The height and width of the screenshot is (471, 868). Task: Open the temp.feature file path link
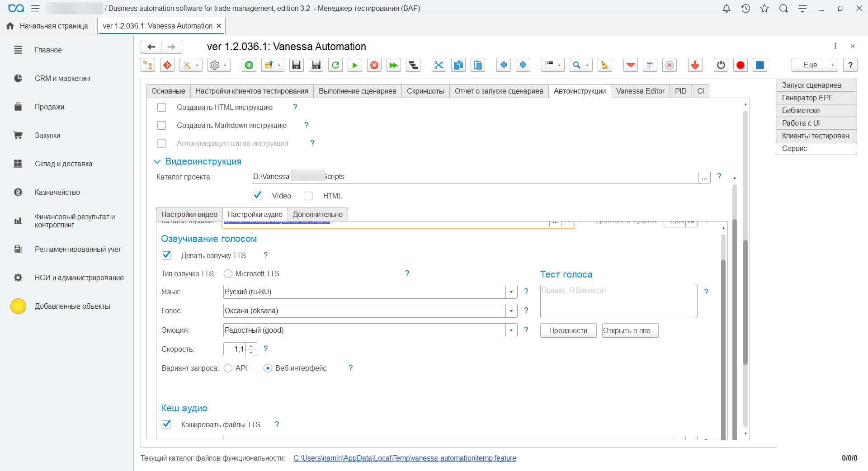click(405, 458)
